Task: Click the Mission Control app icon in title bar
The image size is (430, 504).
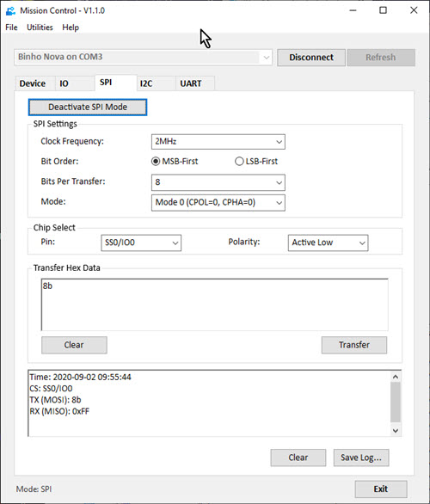Action: (10, 10)
